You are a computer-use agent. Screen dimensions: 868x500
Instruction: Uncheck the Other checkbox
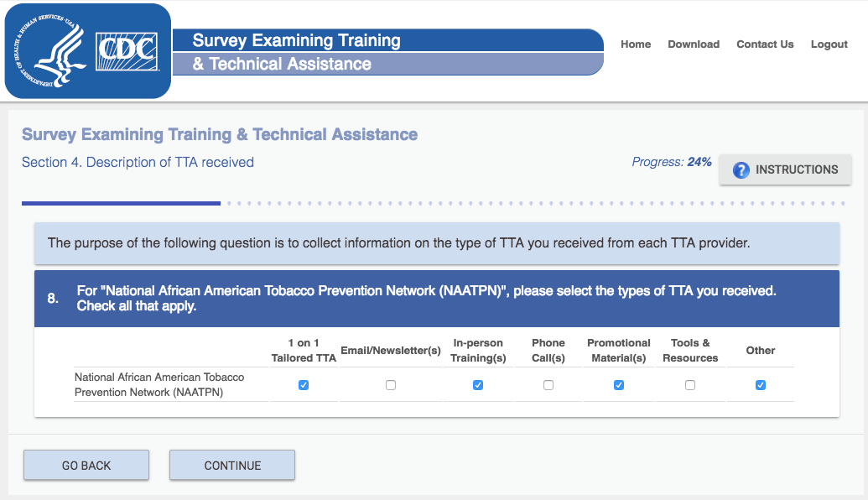(761, 385)
